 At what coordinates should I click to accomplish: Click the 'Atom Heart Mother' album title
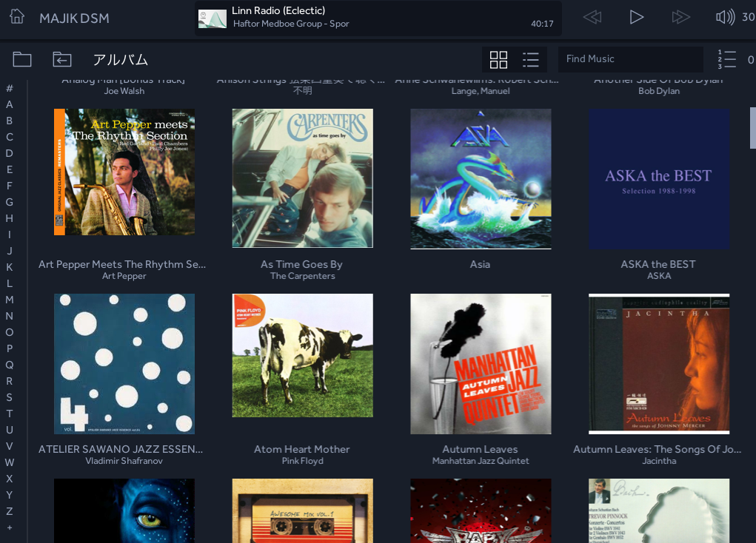point(302,449)
